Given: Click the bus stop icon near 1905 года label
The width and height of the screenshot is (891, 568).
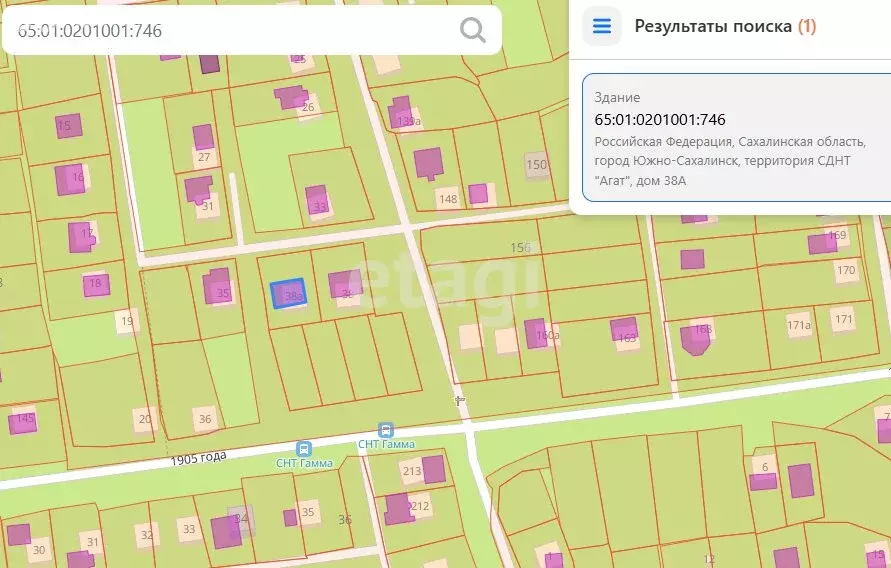Looking at the screenshot, I should [x=304, y=448].
